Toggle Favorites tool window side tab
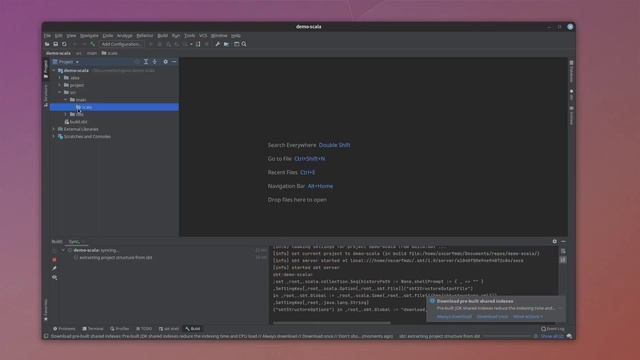The height and width of the screenshot is (360, 640). click(x=46, y=310)
